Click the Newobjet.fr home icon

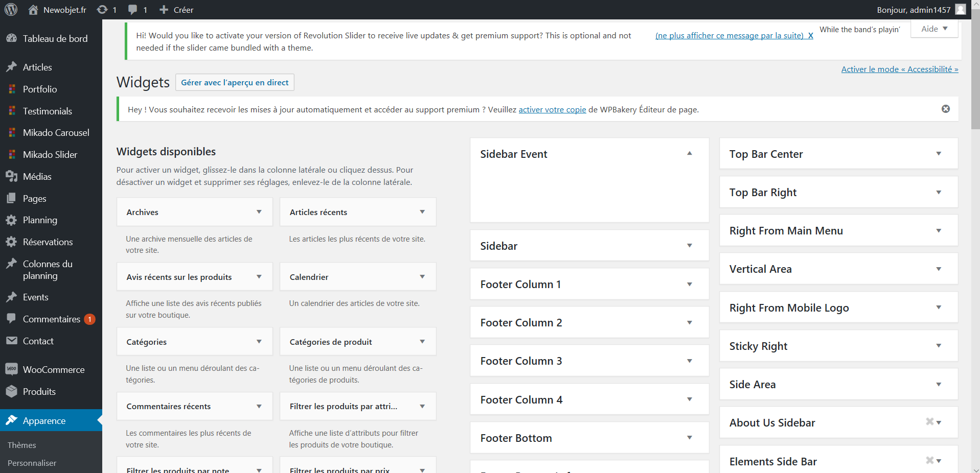click(33, 10)
